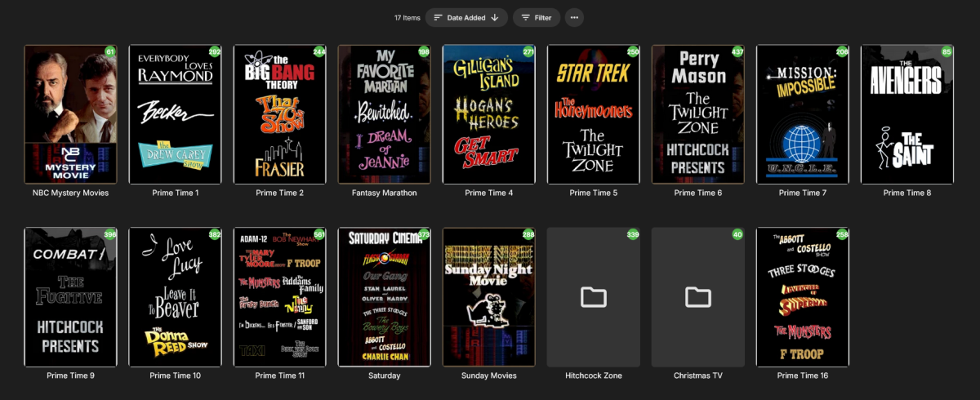
Task: Click the 61 badge on NBC Mystery Movies
Action: (x=110, y=51)
